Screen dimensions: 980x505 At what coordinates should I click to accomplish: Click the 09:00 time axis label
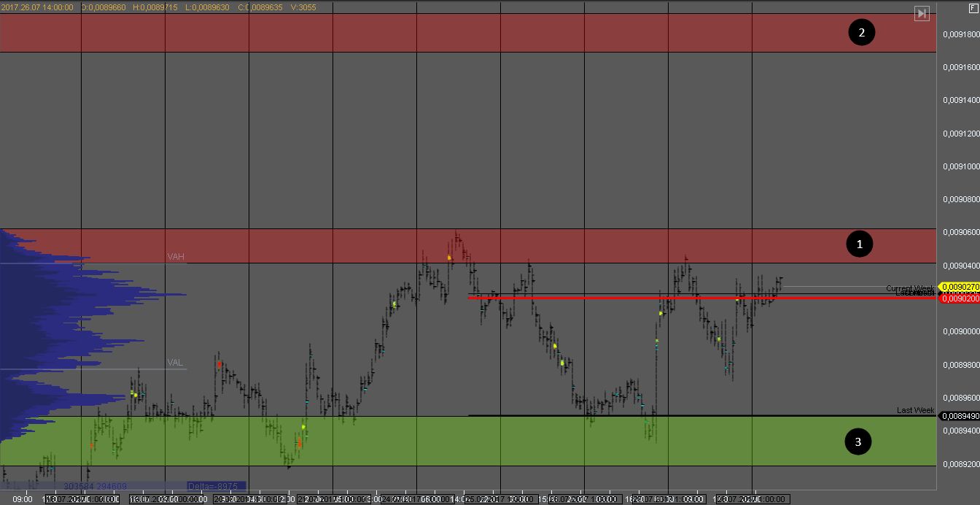[x=23, y=499]
